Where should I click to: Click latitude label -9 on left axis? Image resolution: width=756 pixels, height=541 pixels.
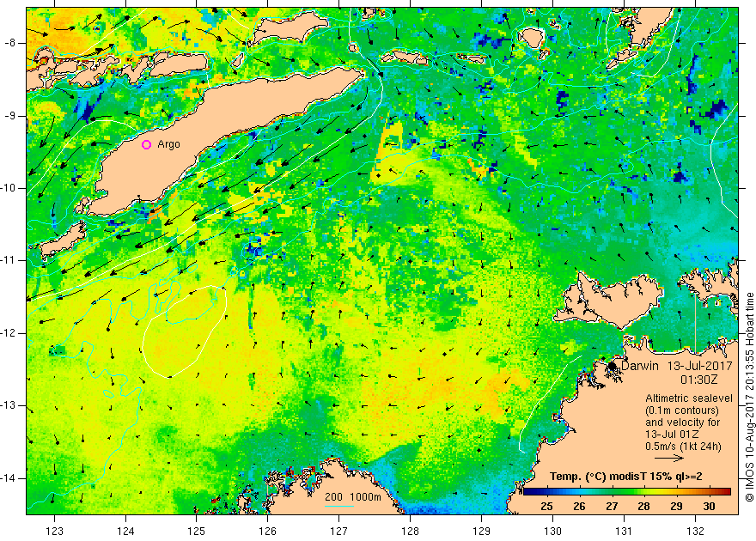tap(10, 116)
